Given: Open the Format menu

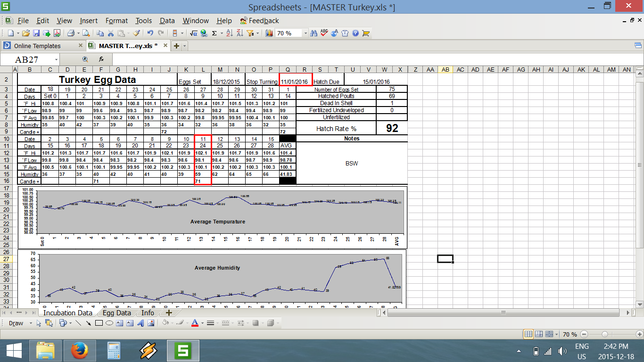Looking at the screenshot, I should point(116,21).
